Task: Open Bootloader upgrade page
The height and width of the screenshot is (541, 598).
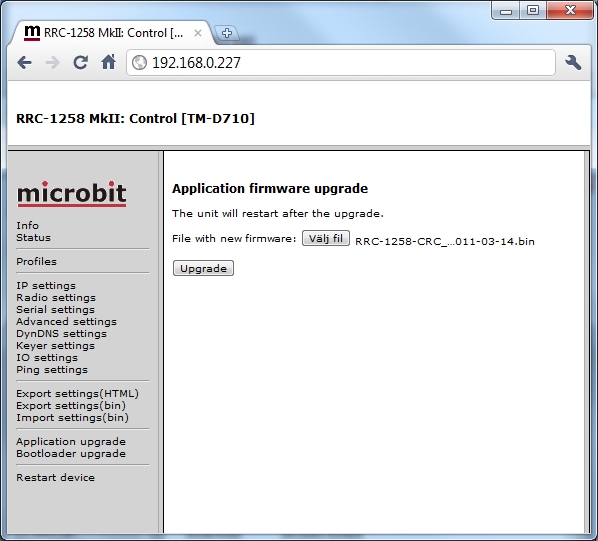Action: 71,453
